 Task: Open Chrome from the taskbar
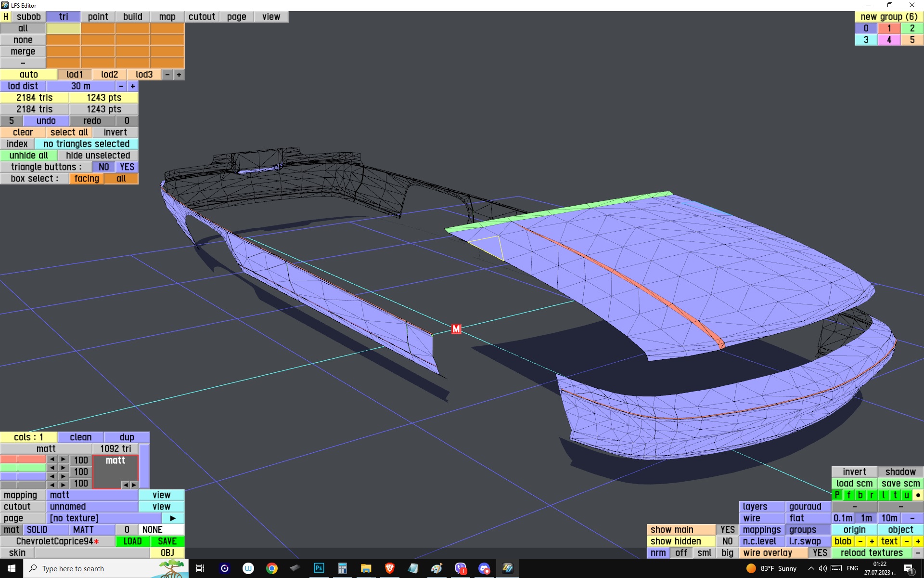272,568
